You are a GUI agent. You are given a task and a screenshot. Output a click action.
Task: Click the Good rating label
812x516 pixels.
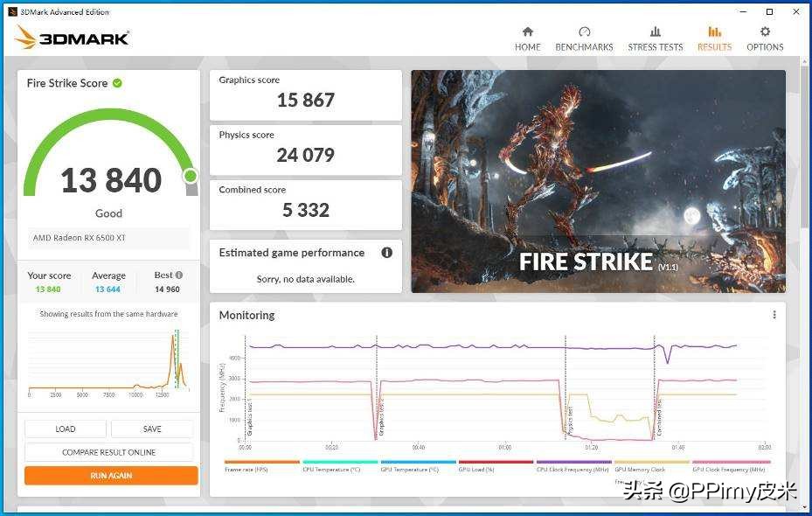[108, 213]
